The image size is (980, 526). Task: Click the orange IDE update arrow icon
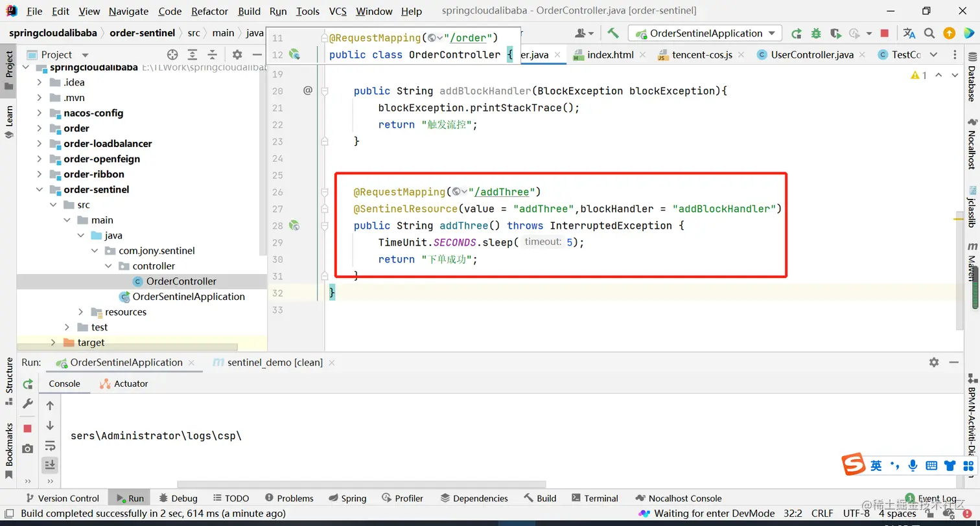tap(949, 33)
